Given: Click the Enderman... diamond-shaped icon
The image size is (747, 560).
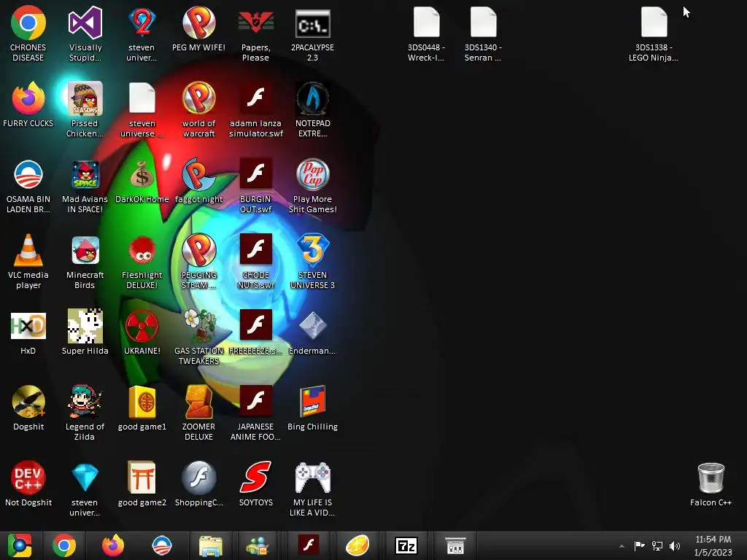Looking at the screenshot, I should 312,332.
